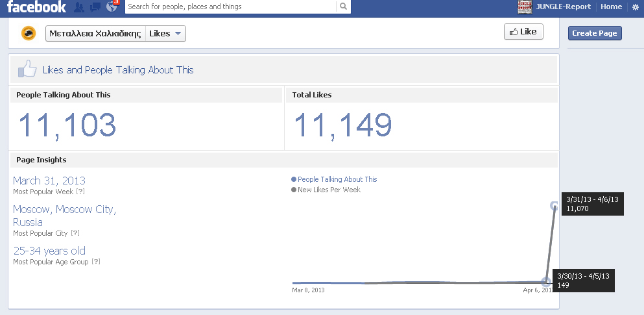Click the page's round profile picture

[x=29, y=33]
